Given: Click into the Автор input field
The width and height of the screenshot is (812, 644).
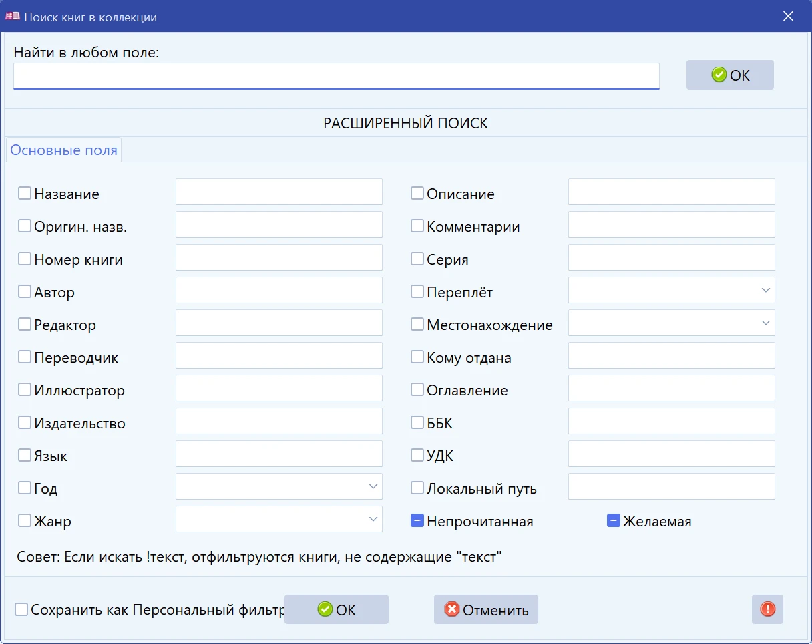Looking at the screenshot, I should 279,290.
